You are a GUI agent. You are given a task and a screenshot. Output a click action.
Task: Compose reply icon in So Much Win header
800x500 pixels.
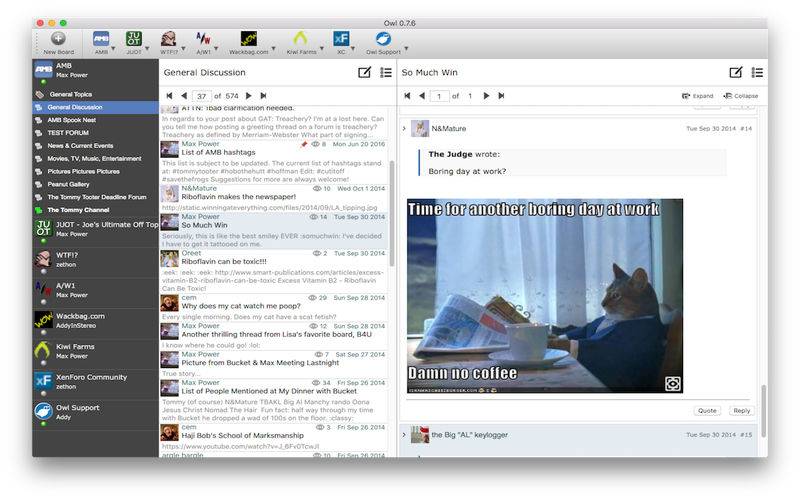pyautogui.click(x=736, y=72)
